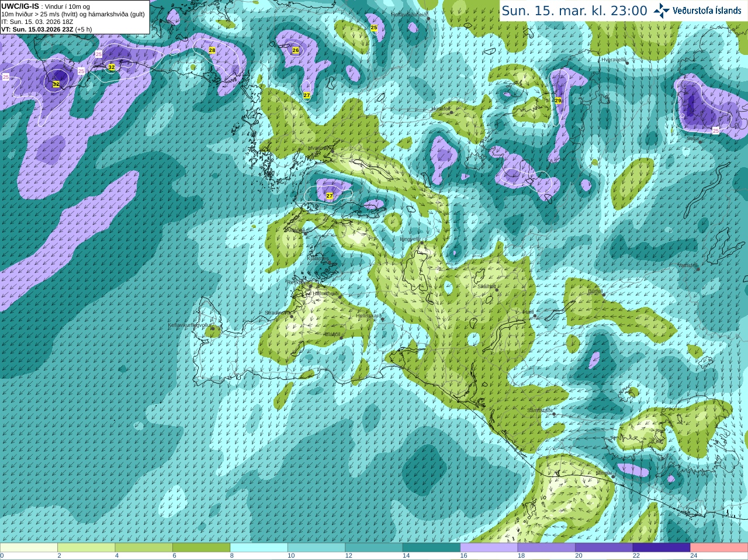Click the Kjalarnes station label

click(317, 258)
